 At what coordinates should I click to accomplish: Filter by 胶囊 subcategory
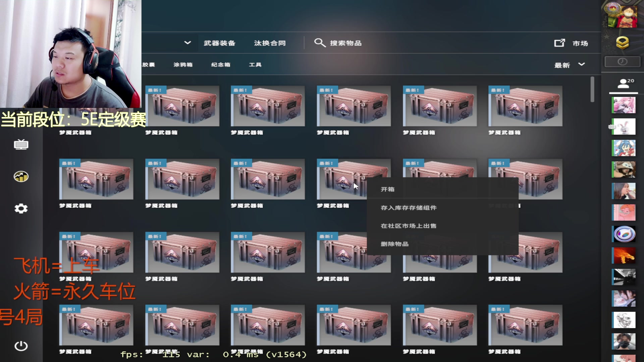coord(149,65)
